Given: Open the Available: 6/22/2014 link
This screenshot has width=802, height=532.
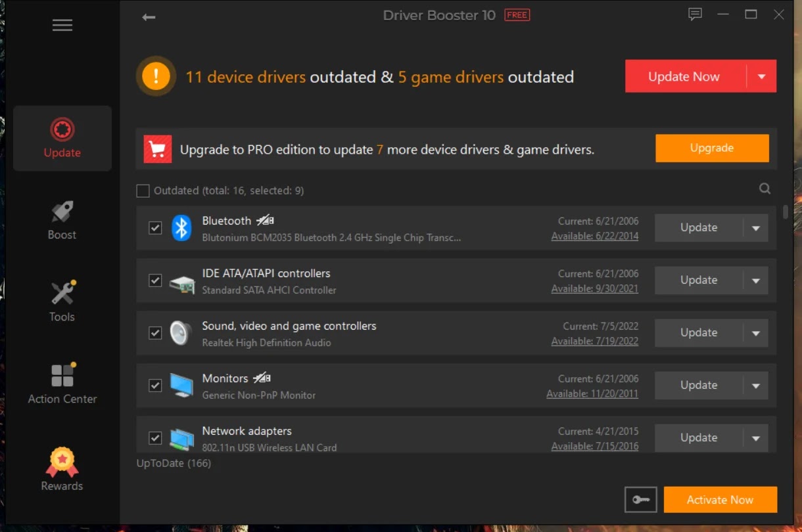Looking at the screenshot, I should point(595,236).
